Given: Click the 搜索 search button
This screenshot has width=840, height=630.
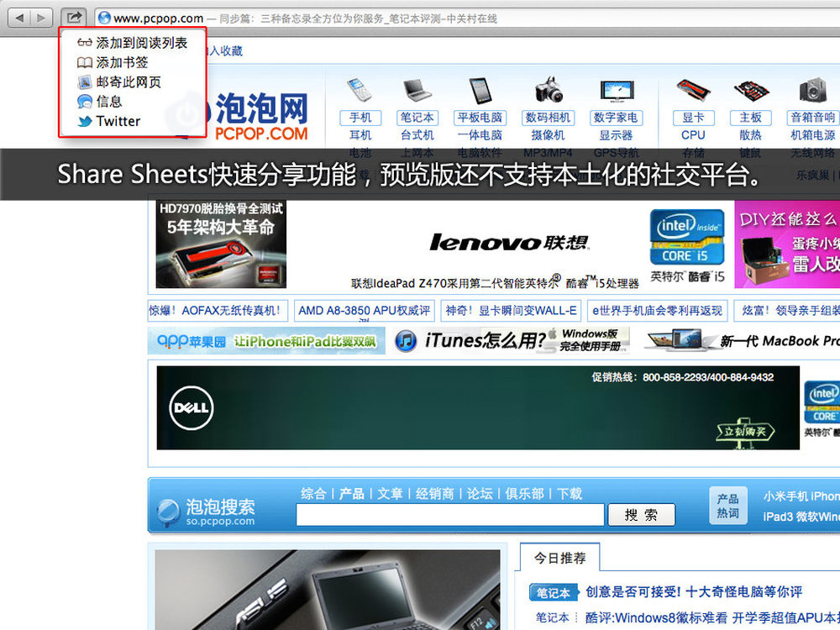Looking at the screenshot, I should click(x=641, y=516).
